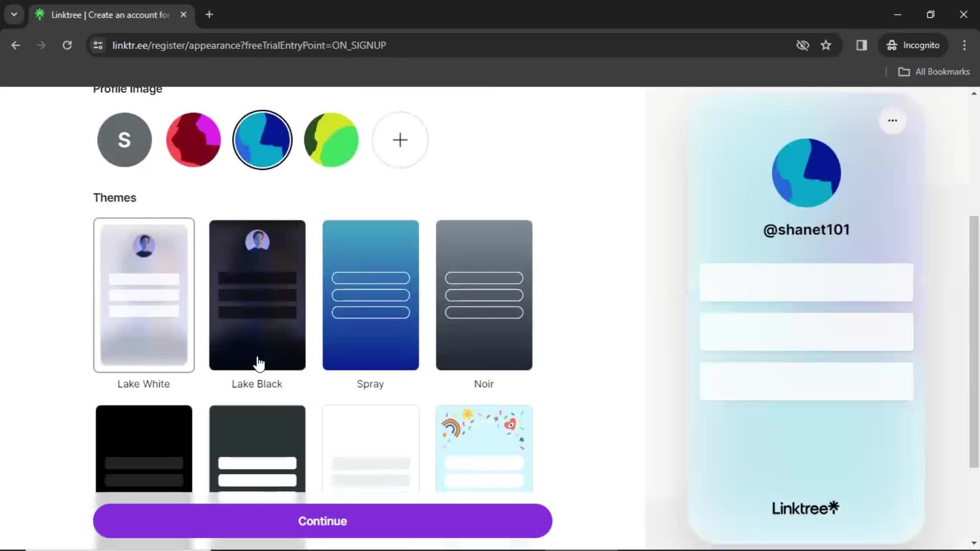Viewport: 980px width, 551px height.
Task: Open a new browser tab
Action: (x=209, y=15)
